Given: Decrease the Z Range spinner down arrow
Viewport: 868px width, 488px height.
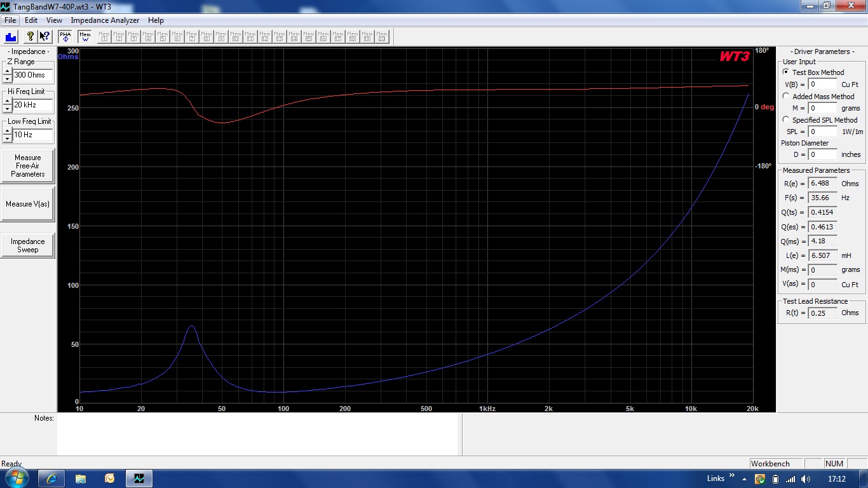Looking at the screenshot, I should pyautogui.click(x=8, y=79).
